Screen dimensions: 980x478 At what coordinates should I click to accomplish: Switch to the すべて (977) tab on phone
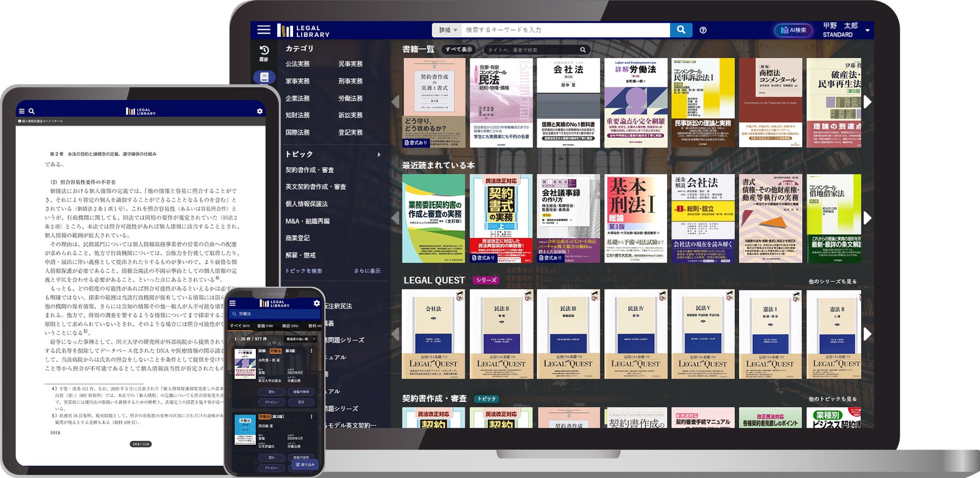pos(240,326)
